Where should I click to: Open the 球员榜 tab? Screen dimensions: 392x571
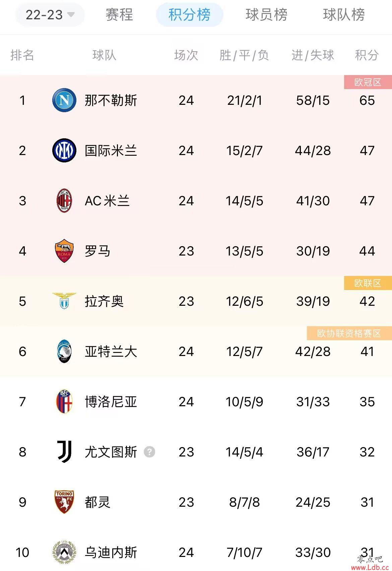click(267, 15)
